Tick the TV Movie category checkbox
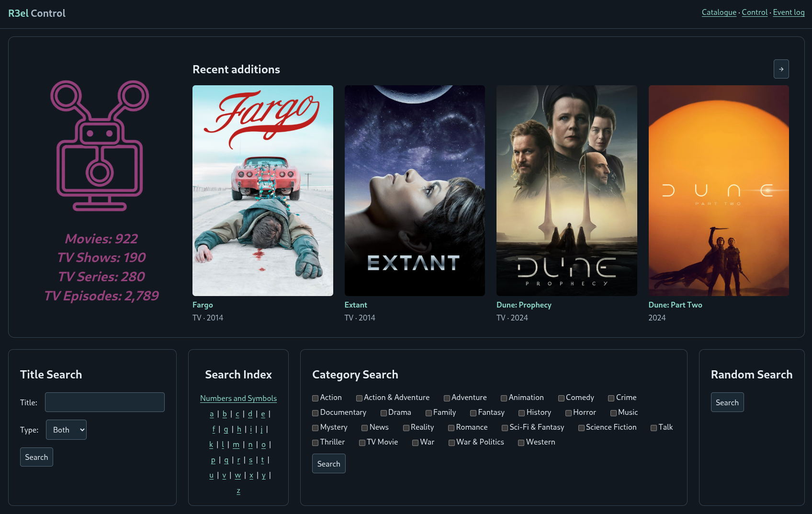This screenshot has height=514, width=812. click(362, 443)
